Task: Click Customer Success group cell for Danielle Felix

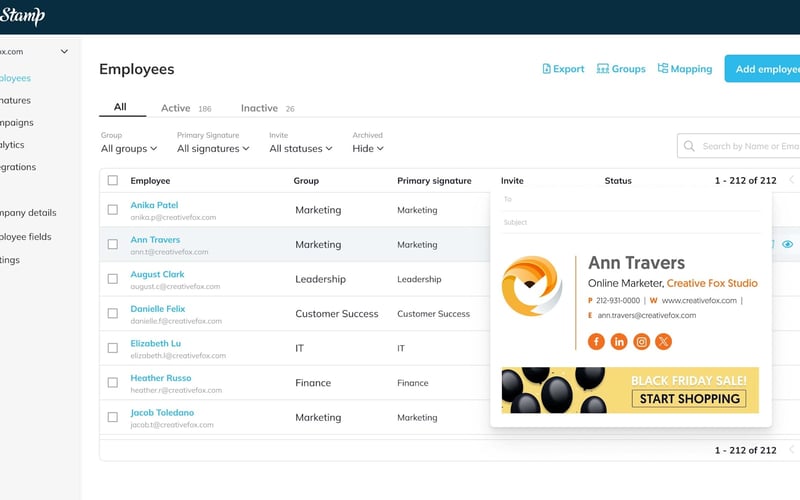Action: (x=337, y=314)
